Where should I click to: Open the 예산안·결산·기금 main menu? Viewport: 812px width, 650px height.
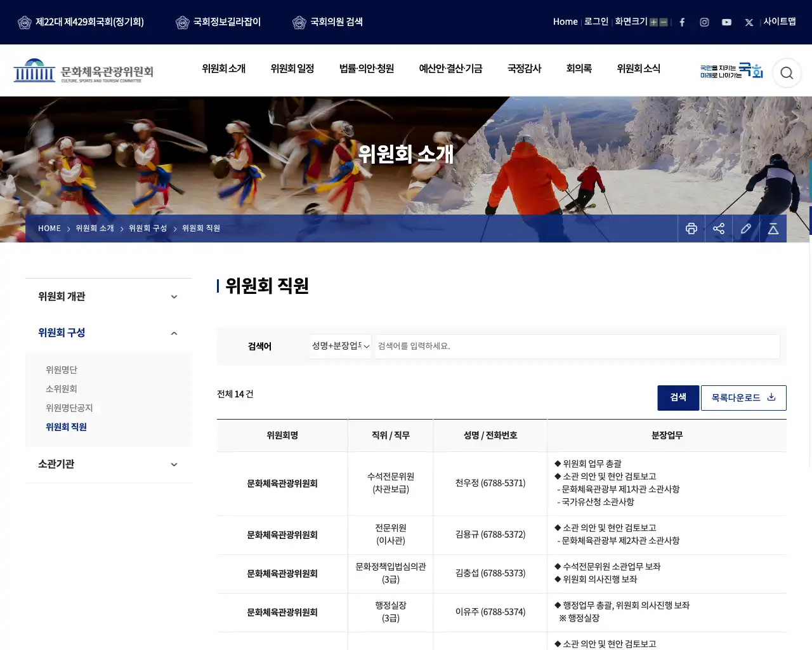pos(450,69)
